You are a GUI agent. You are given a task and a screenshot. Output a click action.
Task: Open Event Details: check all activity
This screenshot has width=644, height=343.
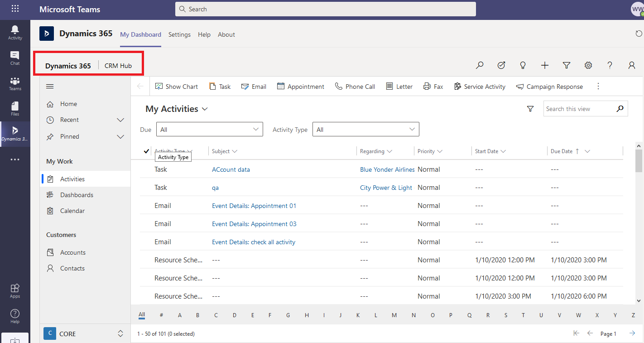point(254,242)
